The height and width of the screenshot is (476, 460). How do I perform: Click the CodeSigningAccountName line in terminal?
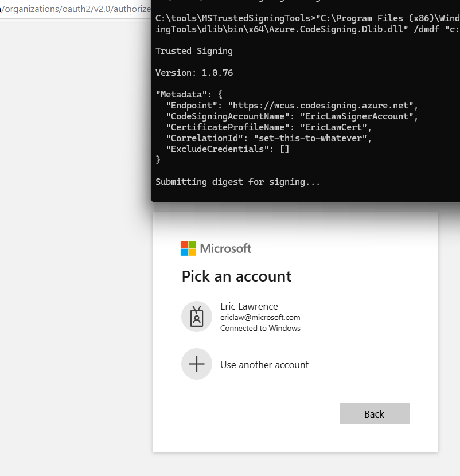pos(292,116)
